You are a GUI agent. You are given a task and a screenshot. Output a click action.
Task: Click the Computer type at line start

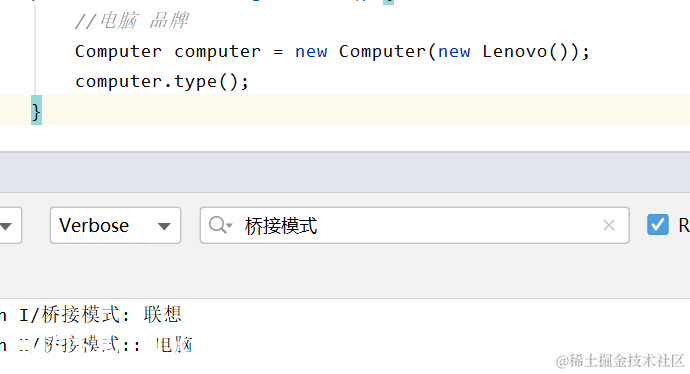118,52
